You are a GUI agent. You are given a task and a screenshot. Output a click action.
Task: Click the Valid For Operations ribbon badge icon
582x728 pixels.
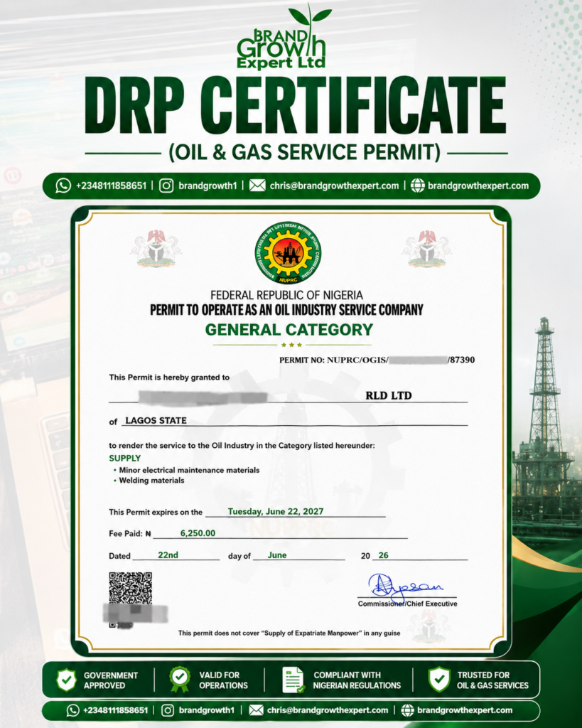(x=180, y=680)
